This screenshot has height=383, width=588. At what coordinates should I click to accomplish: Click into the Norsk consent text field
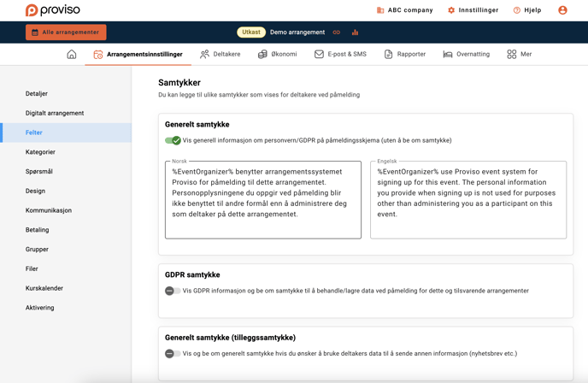pyautogui.click(x=262, y=199)
